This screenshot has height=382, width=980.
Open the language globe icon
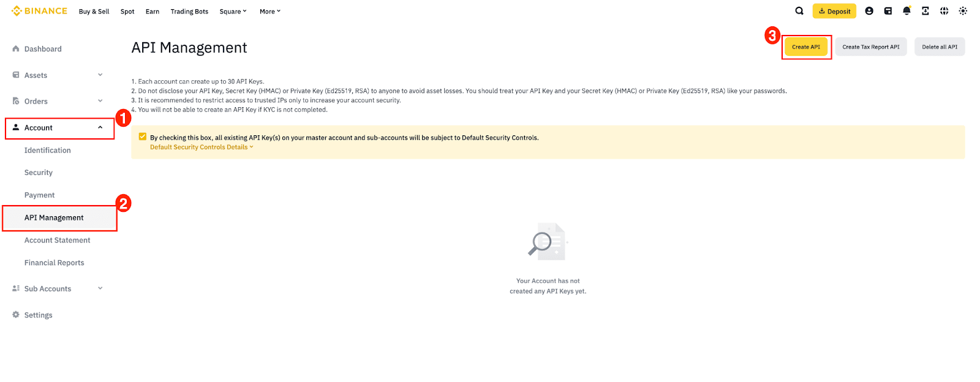pyautogui.click(x=944, y=11)
